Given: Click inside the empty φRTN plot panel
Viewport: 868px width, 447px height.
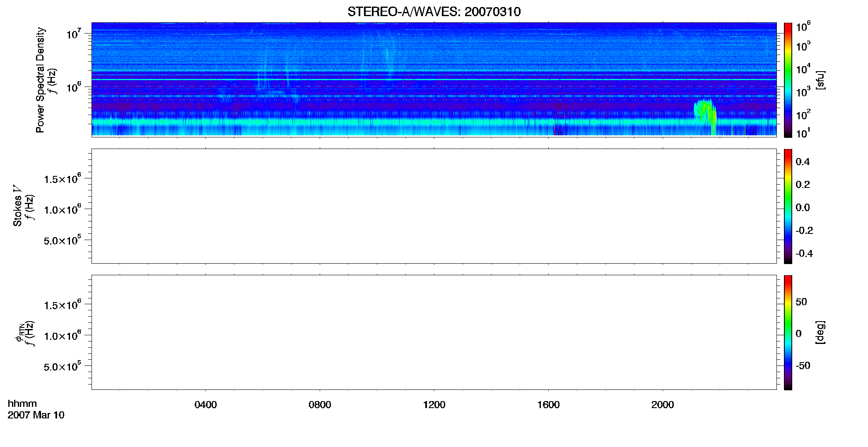Looking at the screenshot, I should pos(434,332).
